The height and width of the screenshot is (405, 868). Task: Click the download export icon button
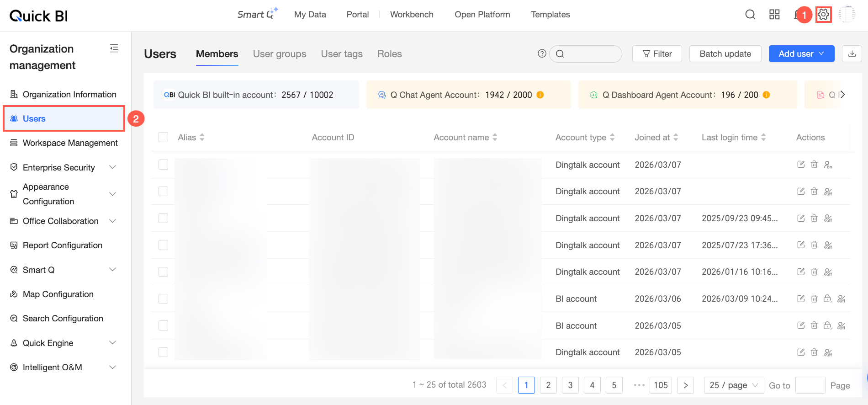click(x=852, y=54)
